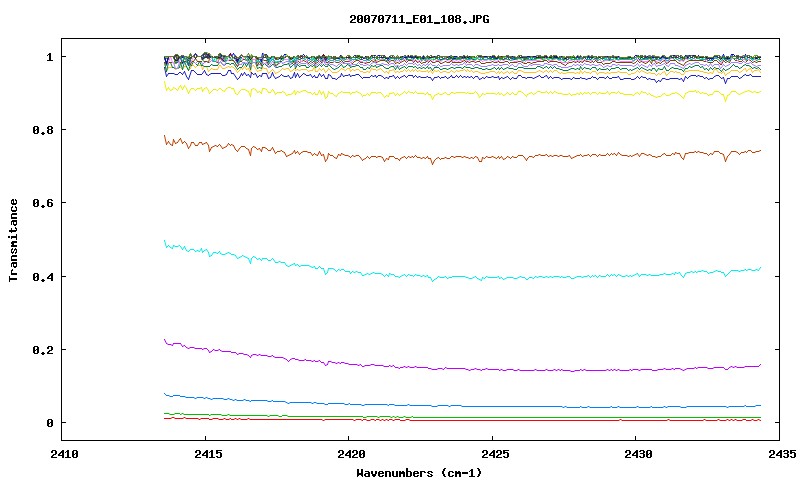Click the light blue curve near 0.05
The height and width of the screenshot is (480, 800).
[462, 406]
